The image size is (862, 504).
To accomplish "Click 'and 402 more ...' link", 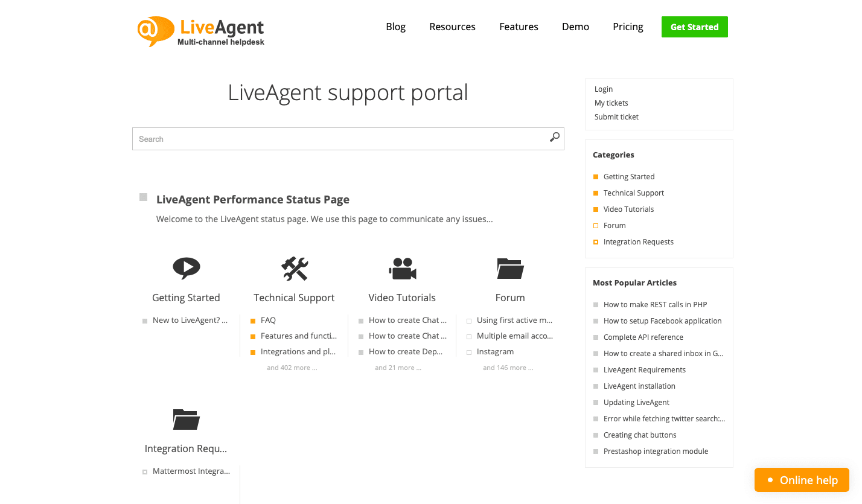I will click(x=292, y=368).
